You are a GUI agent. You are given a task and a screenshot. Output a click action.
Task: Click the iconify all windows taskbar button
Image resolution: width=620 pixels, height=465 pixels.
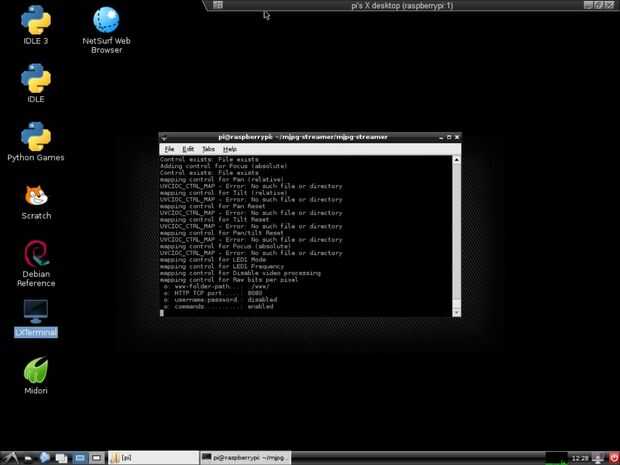click(62, 458)
